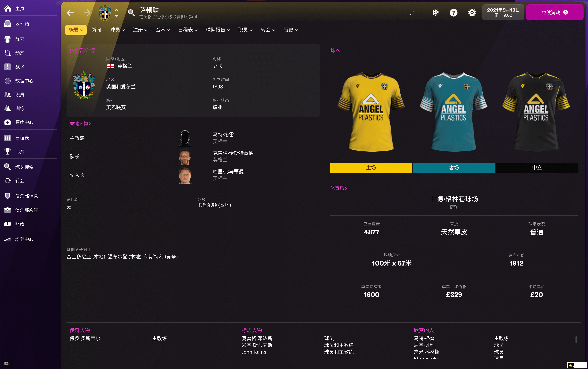Open the 培养中心 development centre icon

[x=8, y=239]
